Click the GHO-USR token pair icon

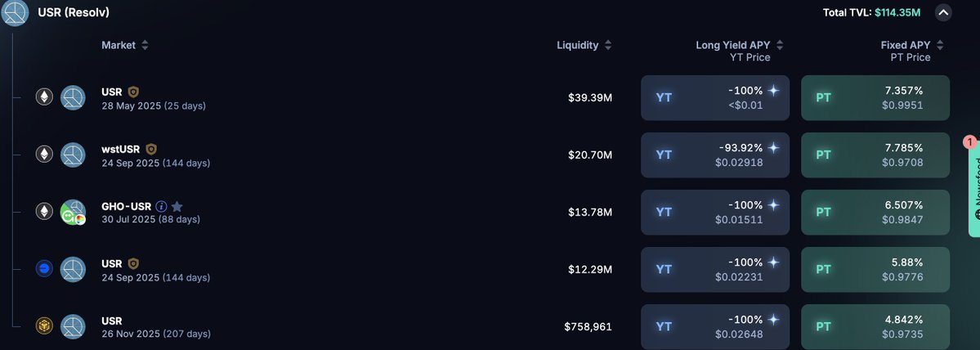[x=73, y=212]
